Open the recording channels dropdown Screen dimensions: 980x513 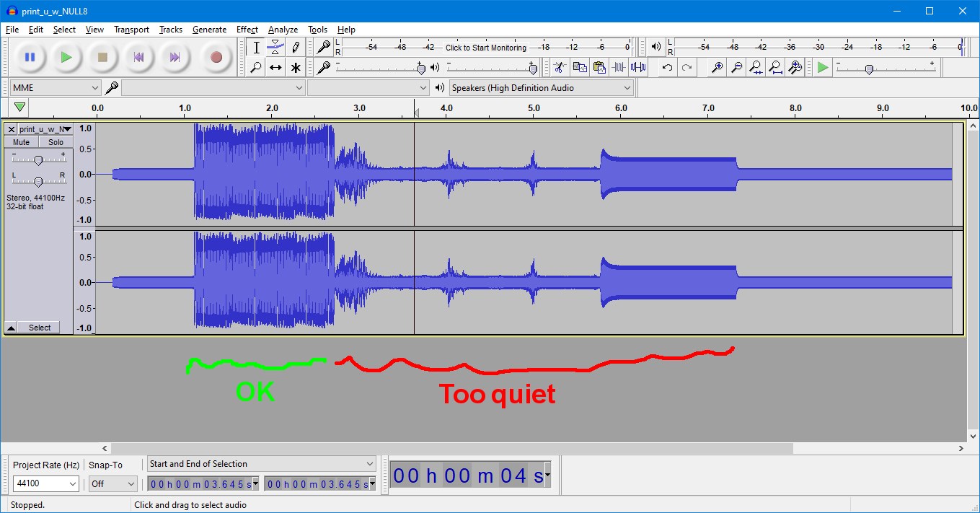coord(368,87)
